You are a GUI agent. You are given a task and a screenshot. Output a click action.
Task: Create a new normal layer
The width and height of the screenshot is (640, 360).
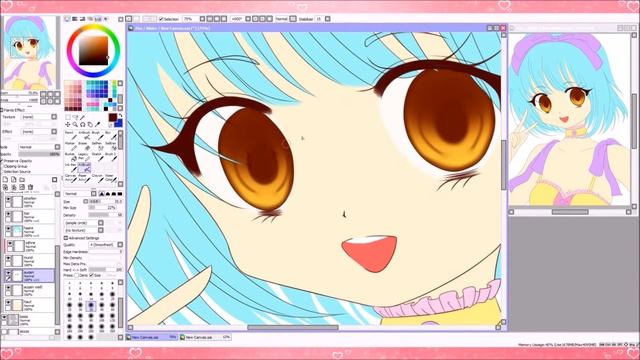click(x=5, y=180)
